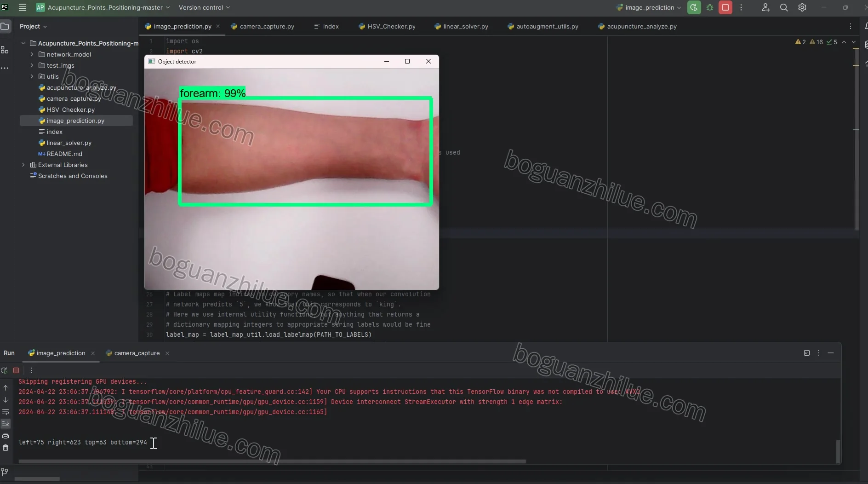Image resolution: width=868 pixels, height=484 pixels.
Task: Close the image_prediction.py editor tab
Action: pyautogui.click(x=218, y=26)
